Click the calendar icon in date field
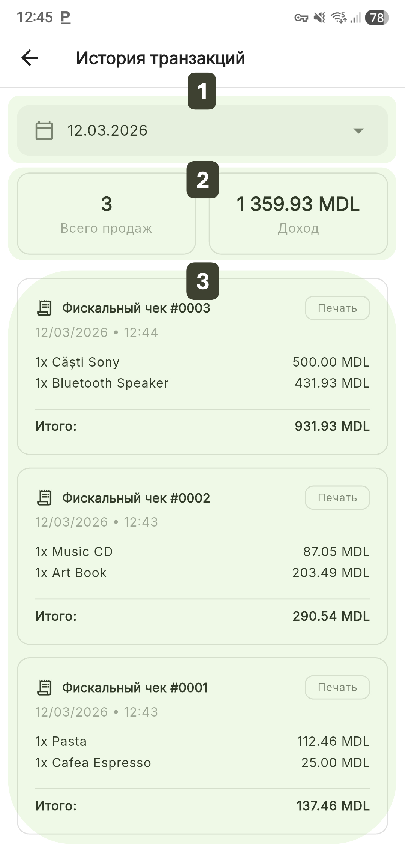405x868 pixels. 44,130
